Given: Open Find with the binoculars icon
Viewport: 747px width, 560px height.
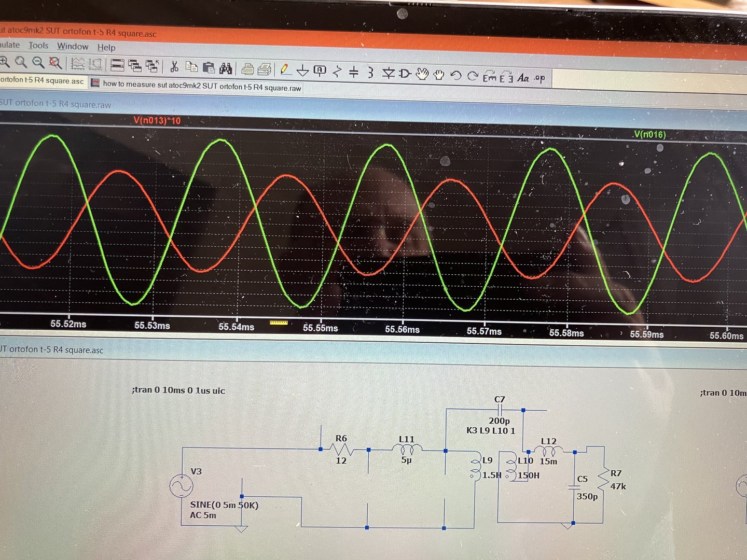Looking at the screenshot, I should 226,68.
